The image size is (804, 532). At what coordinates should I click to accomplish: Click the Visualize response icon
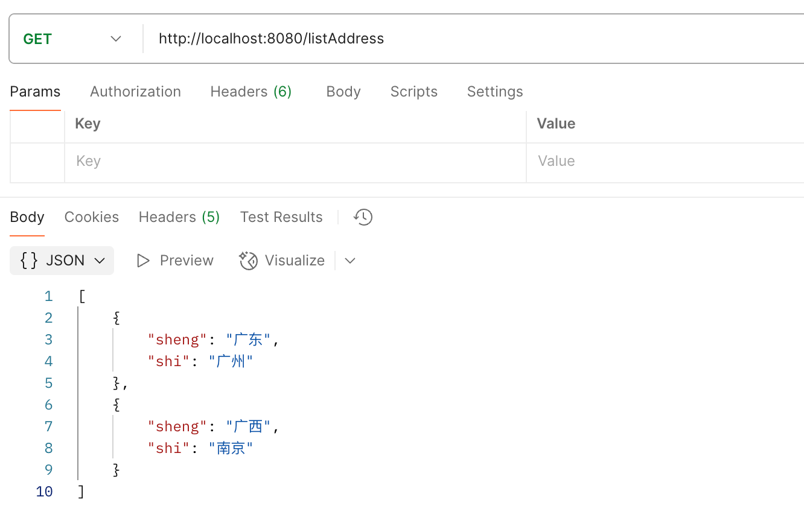point(248,260)
